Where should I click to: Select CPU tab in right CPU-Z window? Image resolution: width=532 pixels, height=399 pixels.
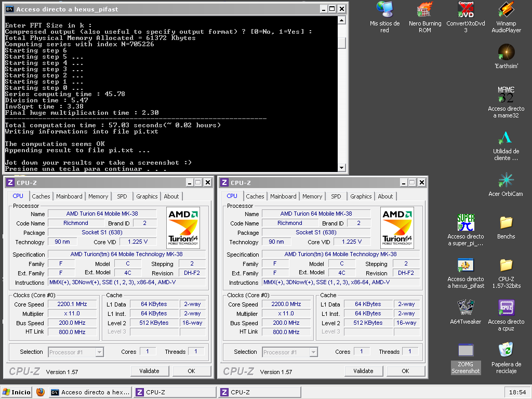tap(232, 196)
